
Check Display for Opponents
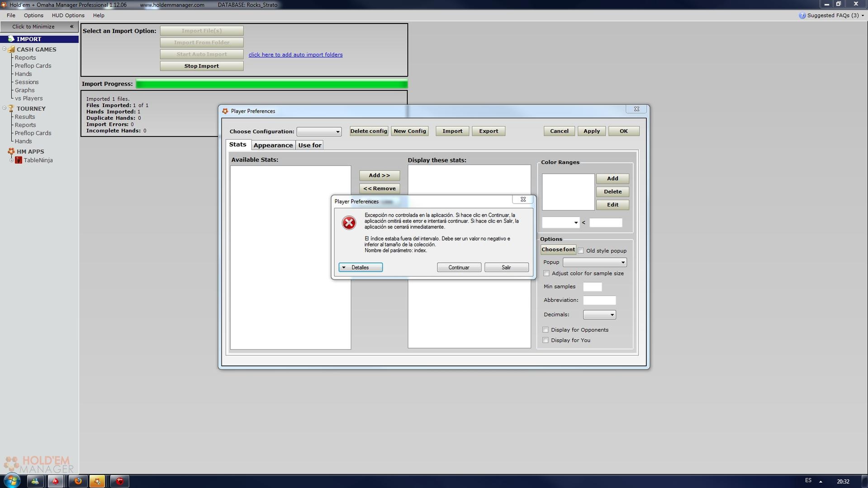(x=545, y=330)
